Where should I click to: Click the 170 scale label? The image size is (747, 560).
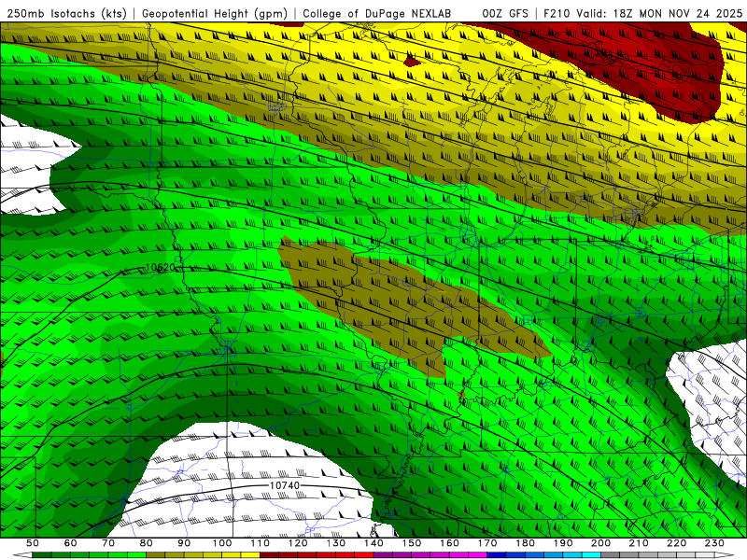[x=487, y=543]
